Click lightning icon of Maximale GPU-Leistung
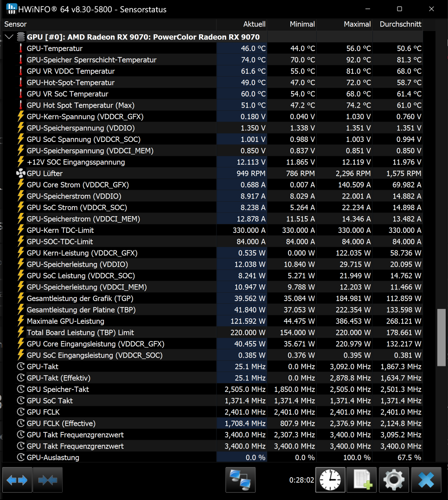 21,321
